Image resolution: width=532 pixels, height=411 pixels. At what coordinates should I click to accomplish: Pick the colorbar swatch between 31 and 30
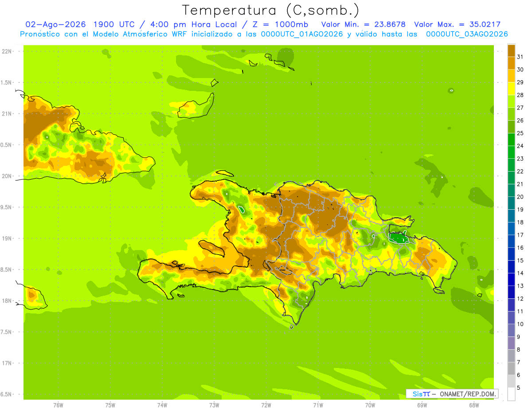click(x=511, y=63)
